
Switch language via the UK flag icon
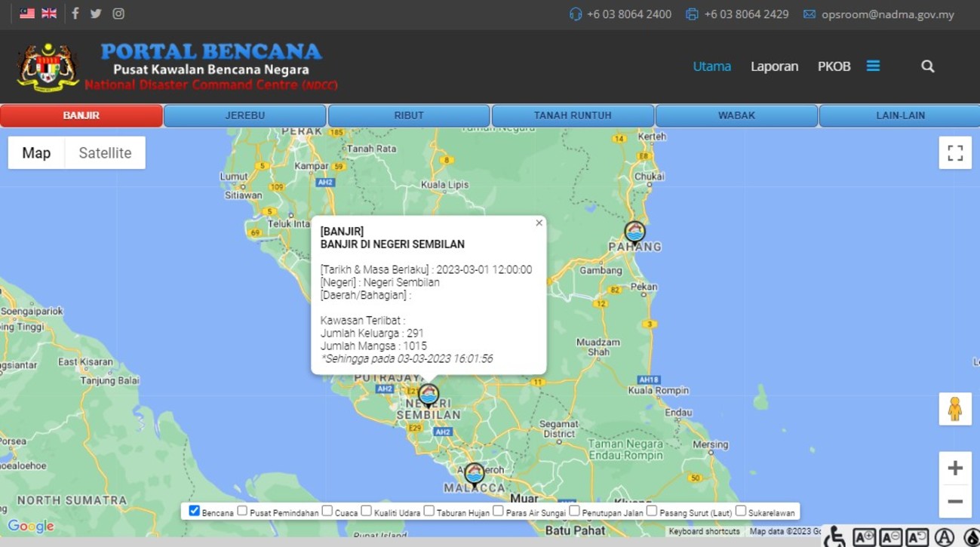49,14
